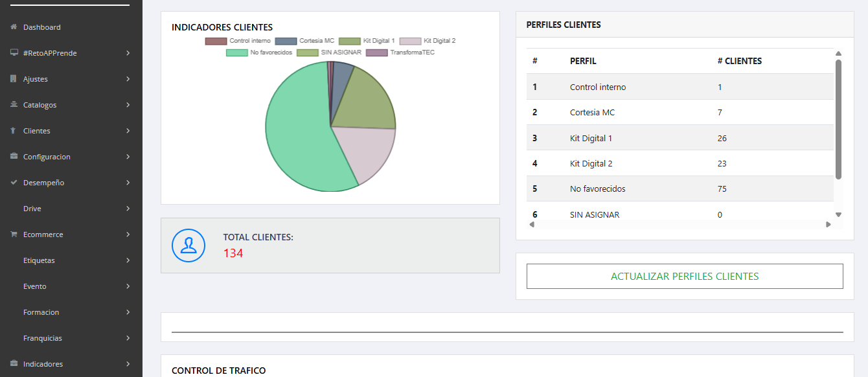Click the olive Kit Digital 1 pie slice

[x=367, y=100]
